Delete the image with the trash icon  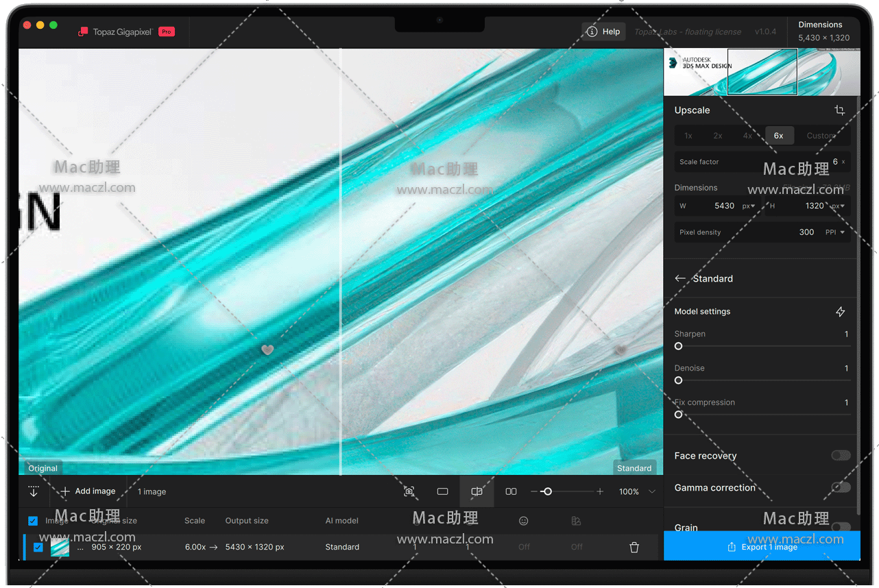pos(634,547)
